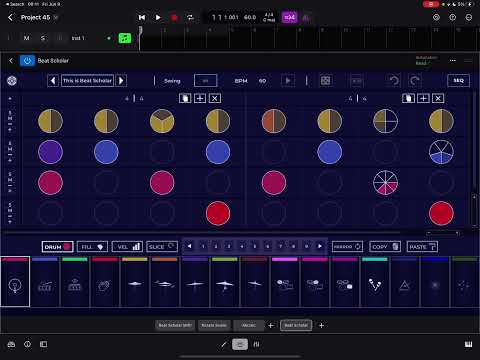Open the Project 45 name dropdown
This screenshot has width=480, height=360.
(x=56, y=17)
